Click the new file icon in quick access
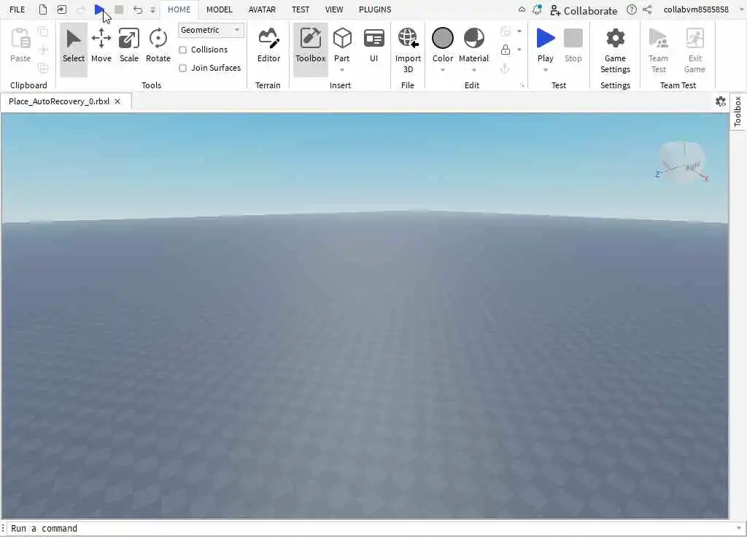 (43, 9)
